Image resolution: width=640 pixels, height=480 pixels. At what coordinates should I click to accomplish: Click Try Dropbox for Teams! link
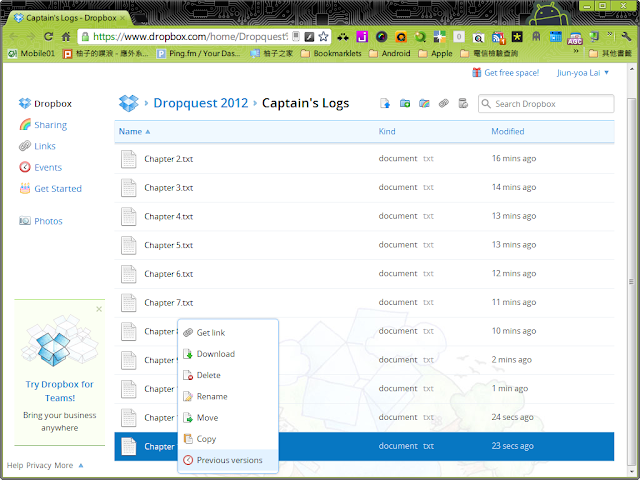tap(60, 391)
